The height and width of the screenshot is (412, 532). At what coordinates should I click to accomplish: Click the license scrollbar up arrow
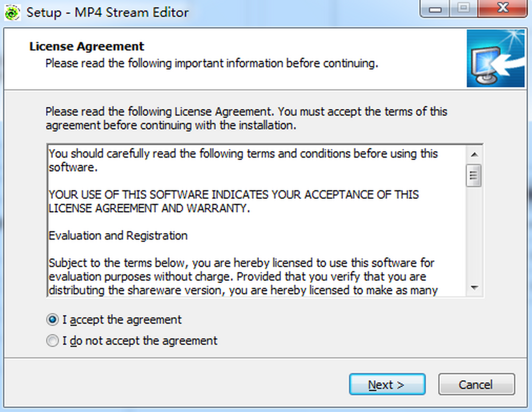(474, 154)
